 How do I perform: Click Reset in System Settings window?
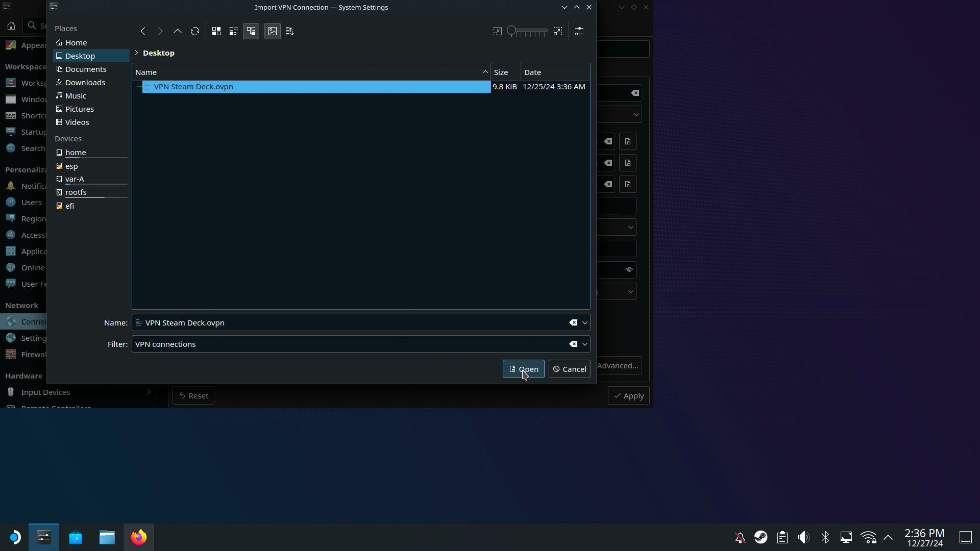click(193, 396)
